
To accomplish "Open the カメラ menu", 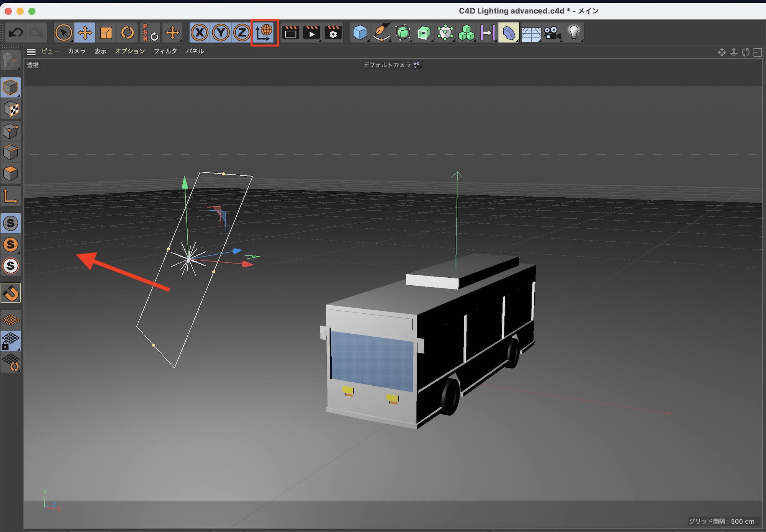I will coord(77,51).
